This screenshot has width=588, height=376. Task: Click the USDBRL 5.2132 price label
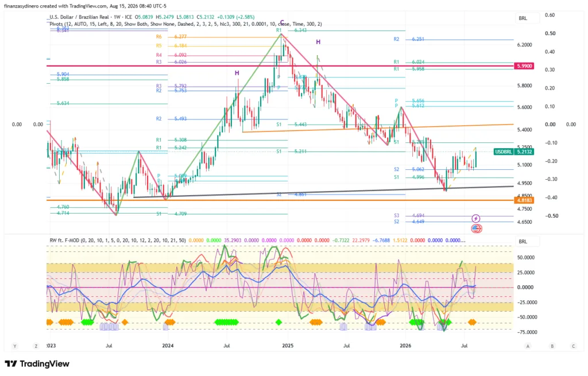click(x=513, y=152)
